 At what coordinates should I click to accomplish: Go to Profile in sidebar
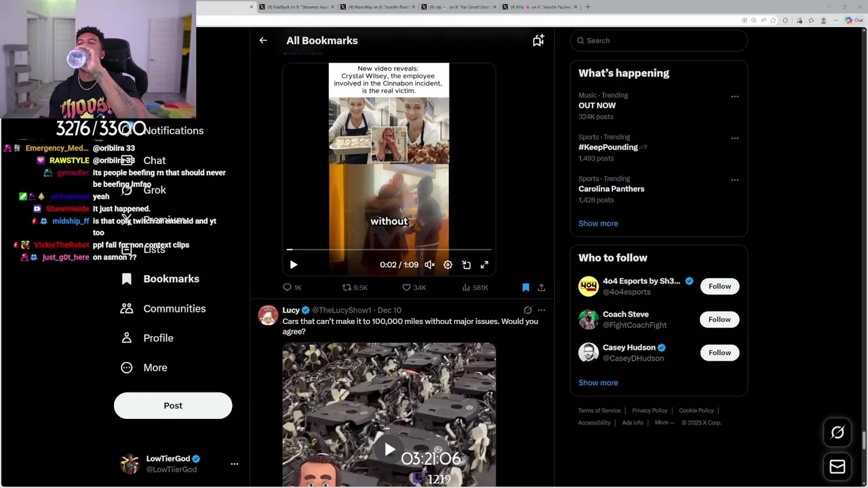(147, 338)
